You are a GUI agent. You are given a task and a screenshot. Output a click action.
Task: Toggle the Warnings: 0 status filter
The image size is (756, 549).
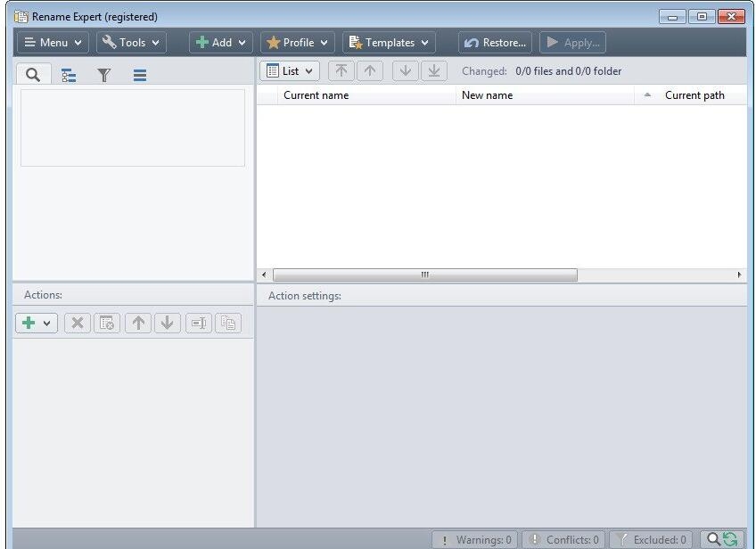click(475, 539)
